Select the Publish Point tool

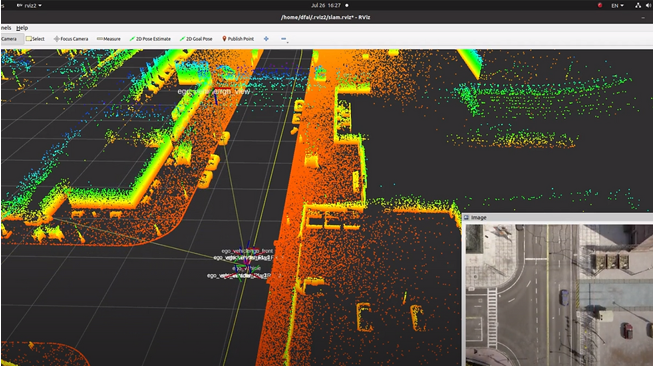pyautogui.click(x=238, y=39)
